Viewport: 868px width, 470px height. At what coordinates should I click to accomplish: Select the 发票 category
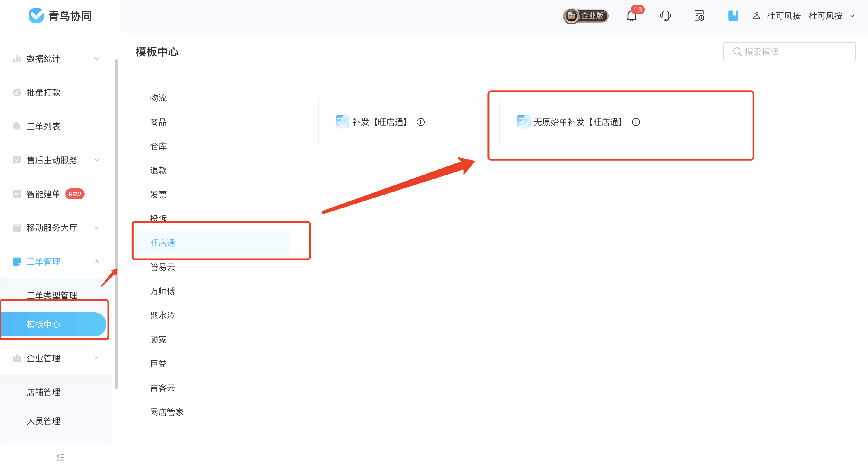158,195
